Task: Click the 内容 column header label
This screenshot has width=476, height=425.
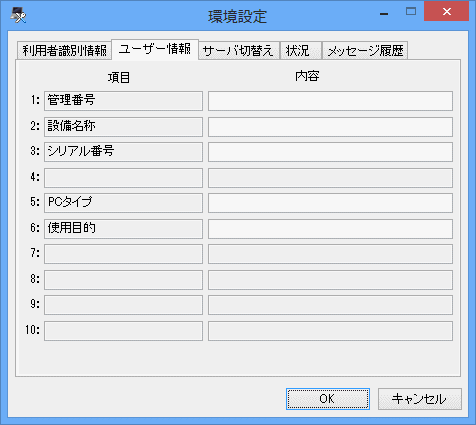Action: tap(307, 76)
